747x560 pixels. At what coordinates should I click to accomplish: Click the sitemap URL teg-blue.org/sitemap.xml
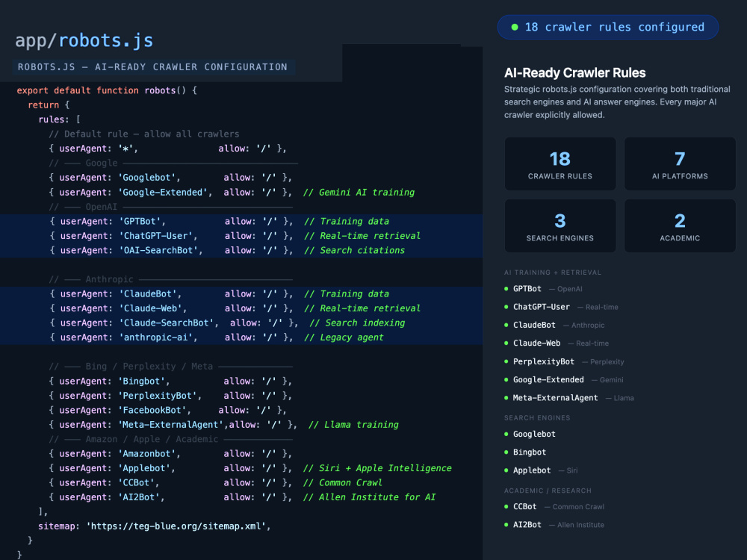(x=179, y=526)
